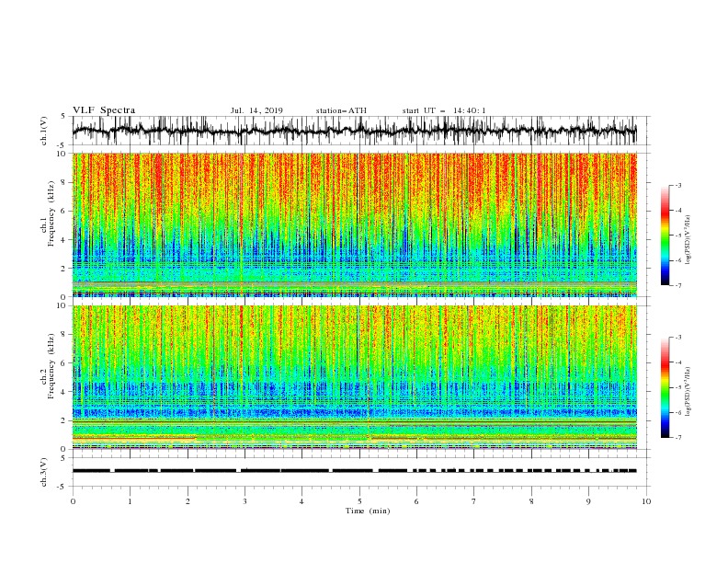Click time axis tick label '2'
728x563 pixels.
[x=188, y=501]
